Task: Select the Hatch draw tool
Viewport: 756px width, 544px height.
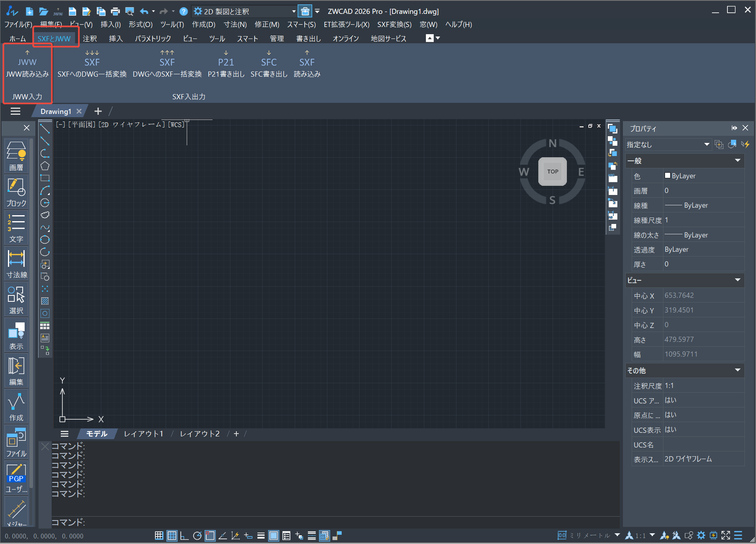Action: pos(45,301)
